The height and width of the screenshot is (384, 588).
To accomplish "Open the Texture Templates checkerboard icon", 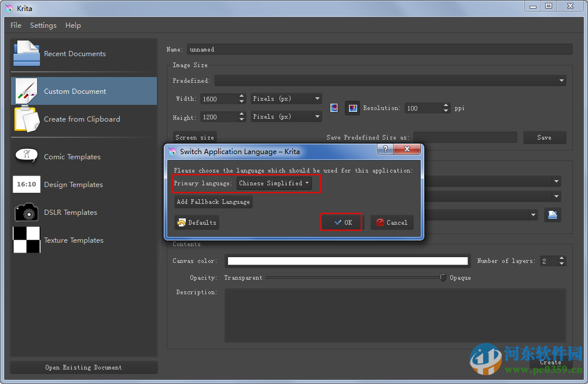I will coord(27,240).
